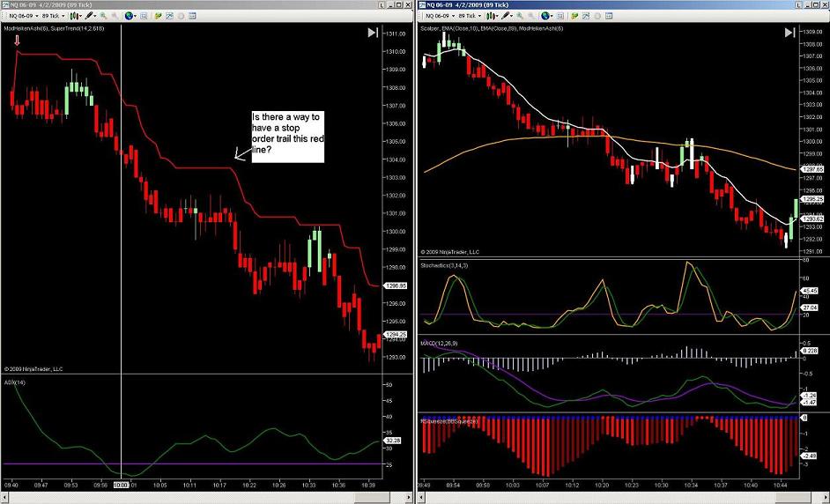Screen dimensions: 830x504
Task: Click the BBSqueeze panel label
Action: pos(448,421)
